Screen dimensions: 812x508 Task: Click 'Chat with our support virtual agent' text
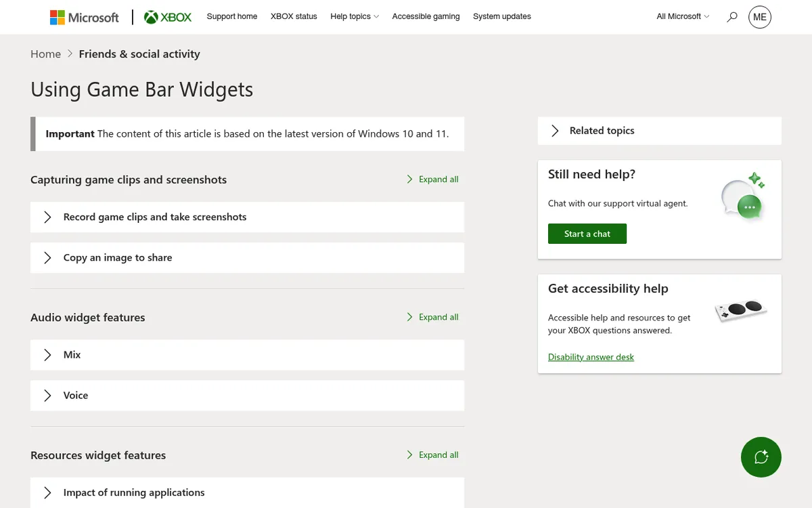pyautogui.click(x=618, y=203)
